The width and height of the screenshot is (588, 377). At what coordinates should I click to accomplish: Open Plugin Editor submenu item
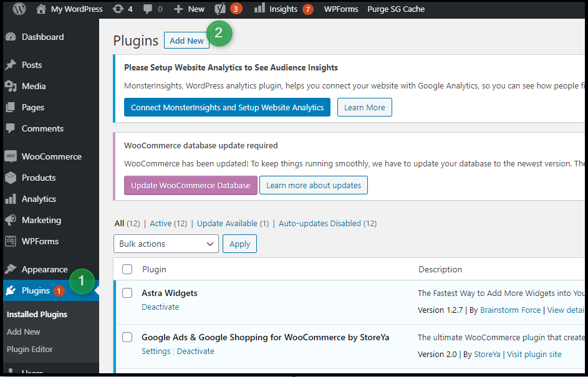30,349
